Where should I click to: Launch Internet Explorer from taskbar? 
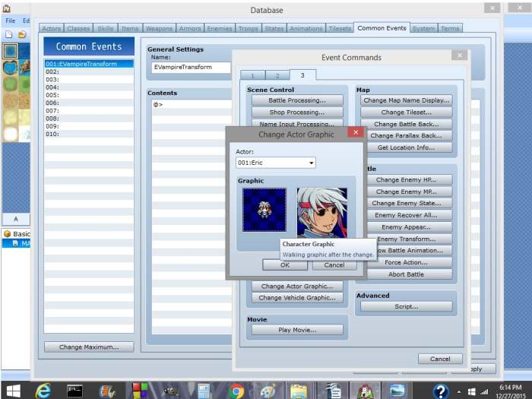43,391
